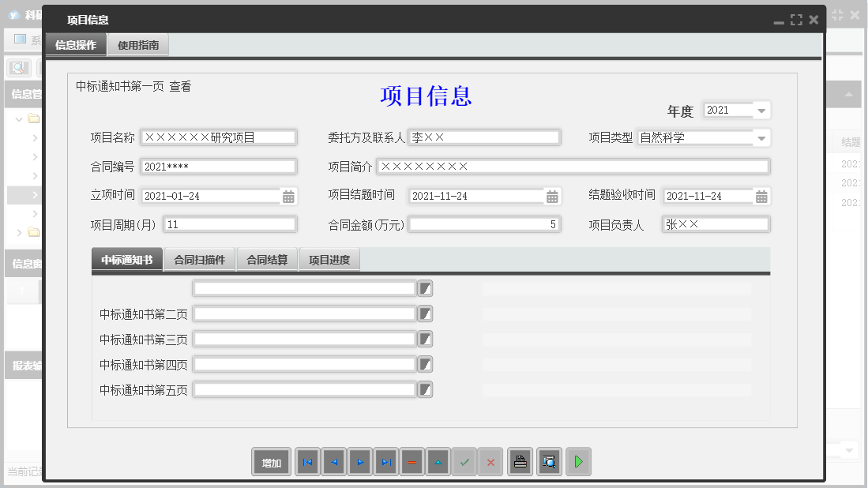Click the 增加 button
868x488 pixels.
click(271, 462)
